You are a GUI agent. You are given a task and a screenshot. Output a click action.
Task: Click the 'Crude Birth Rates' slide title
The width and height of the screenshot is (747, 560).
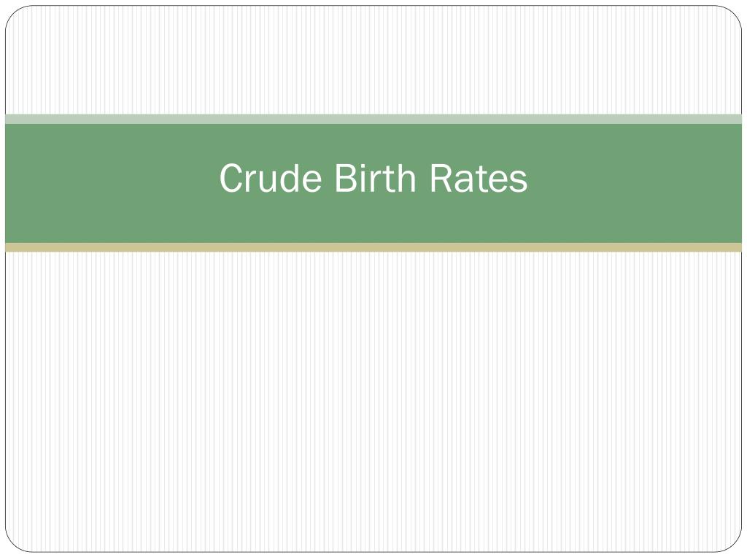pos(373,178)
